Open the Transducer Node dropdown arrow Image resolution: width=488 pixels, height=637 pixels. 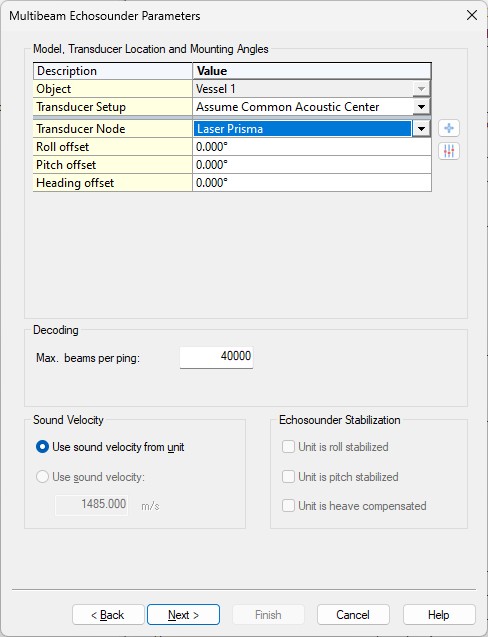coord(421,129)
